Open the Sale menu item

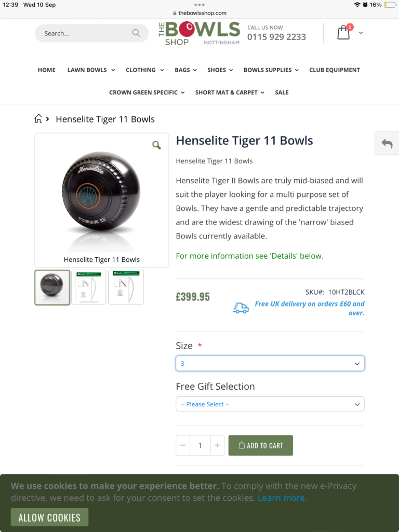pyautogui.click(x=282, y=92)
